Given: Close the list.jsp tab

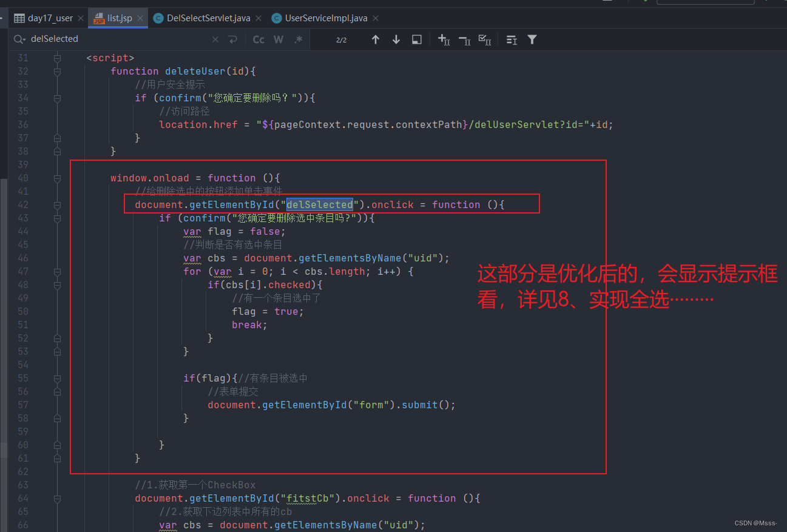Looking at the screenshot, I should click(x=140, y=18).
